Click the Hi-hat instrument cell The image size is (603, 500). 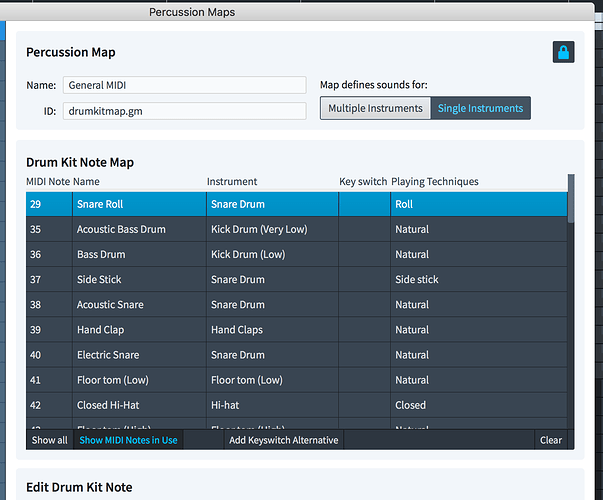coord(272,405)
